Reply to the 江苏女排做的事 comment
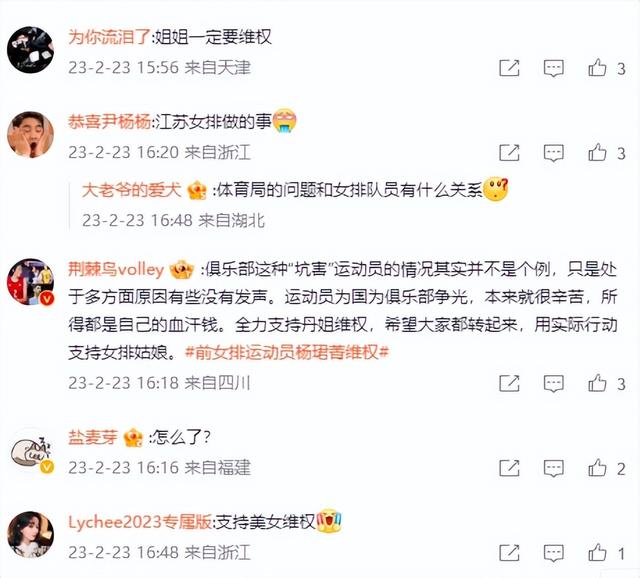The image size is (640, 578). click(553, 153)
